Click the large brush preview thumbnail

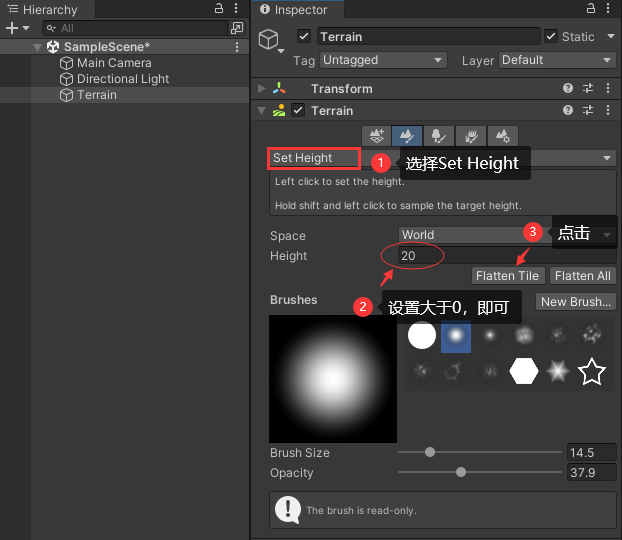333,379
